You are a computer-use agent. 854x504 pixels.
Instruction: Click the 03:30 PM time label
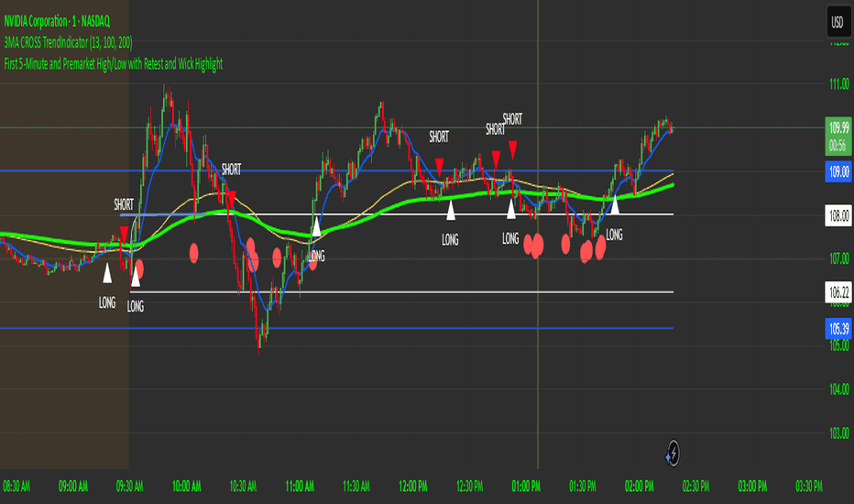tap(809, 486)
